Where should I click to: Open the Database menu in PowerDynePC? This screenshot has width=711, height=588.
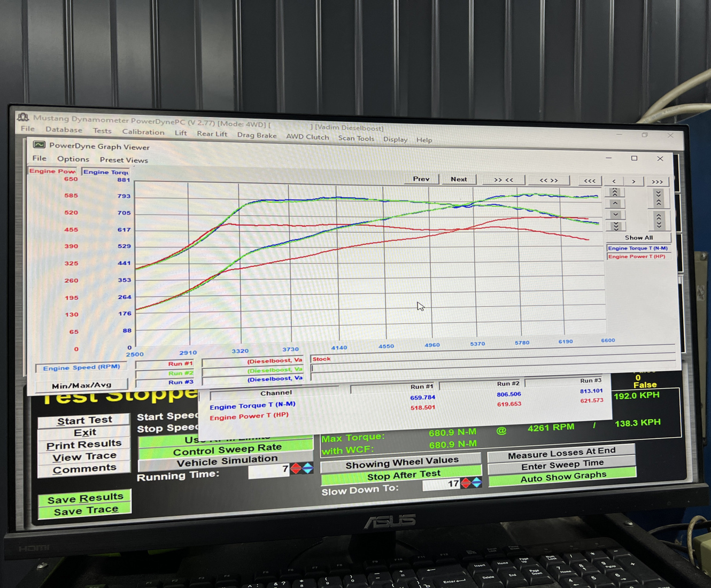pos(64,129)
